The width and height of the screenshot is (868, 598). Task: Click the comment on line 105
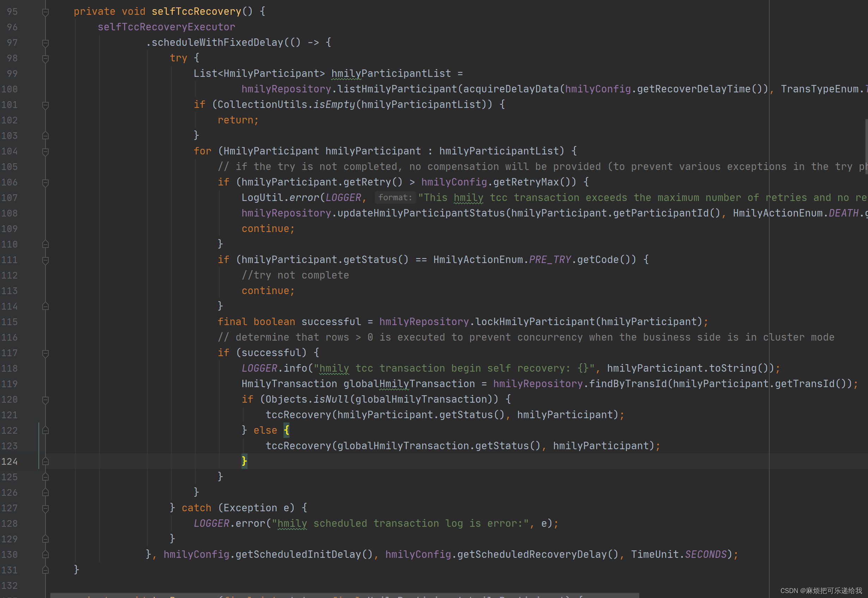coord(543,167)
